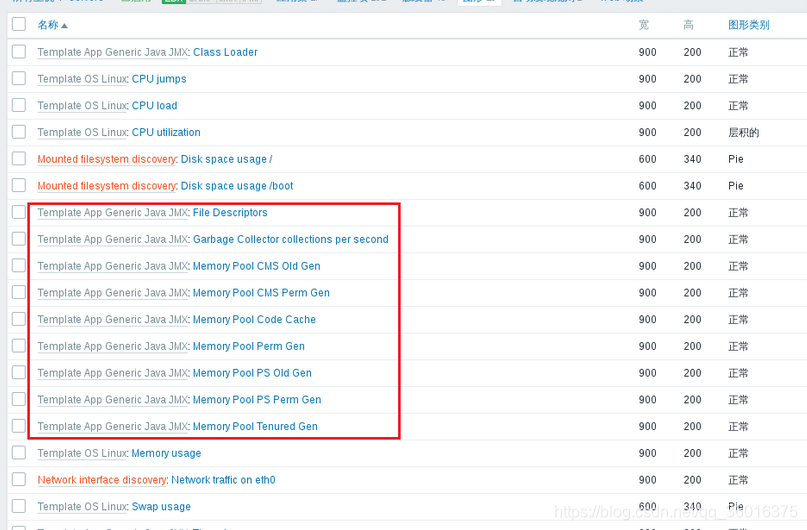Tick the select-all checkbox in header
Viewport: 807px width, 530px height.
point(19,24)
